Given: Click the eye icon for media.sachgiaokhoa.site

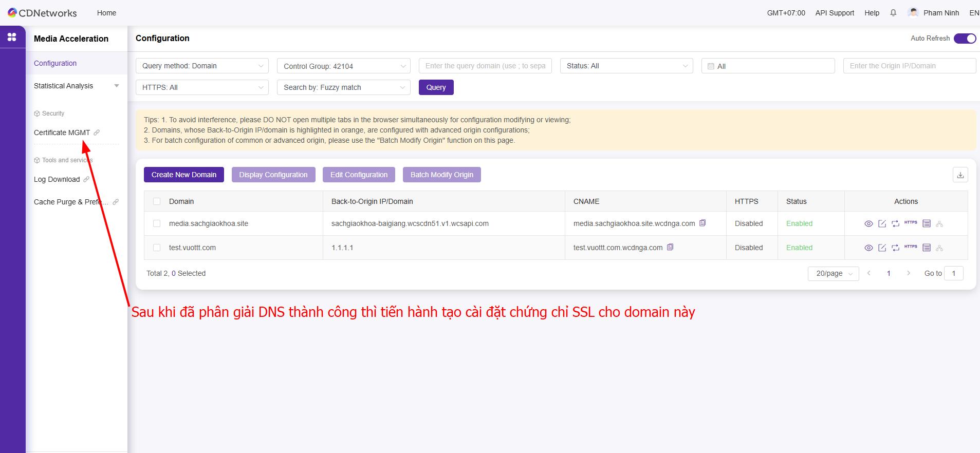Looking at the screenshot, I should 868,223.
